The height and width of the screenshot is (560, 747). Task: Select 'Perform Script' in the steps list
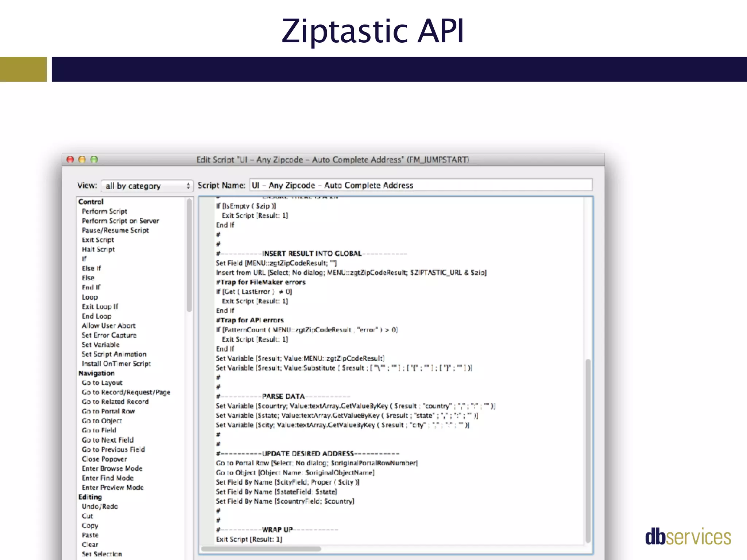[104, 211]
